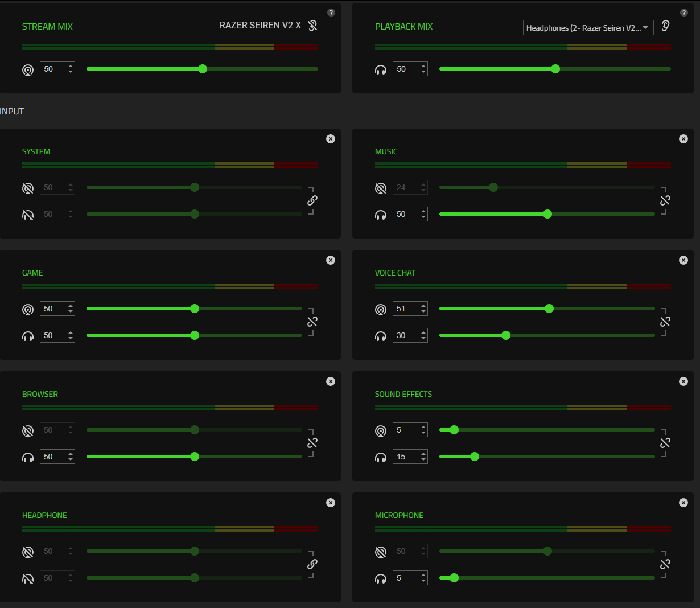Toggle mic monitoring icon beside Razer Seiren V2 X
700x608 pixels.
click(x=312, y=26)
